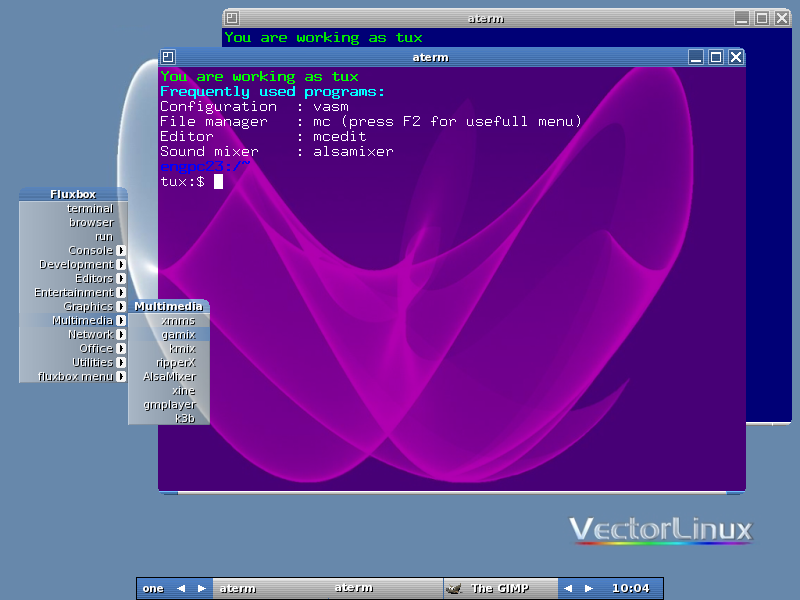This screenshot has height=600, width=800.
Task: Open the Network submenu
Action: pyautogui.click(x=90, y=335)
